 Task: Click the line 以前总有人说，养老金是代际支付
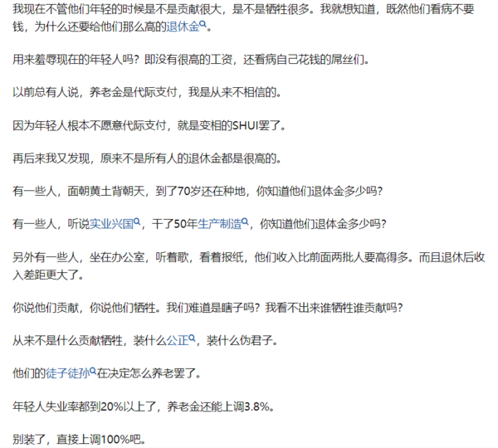[x=147, y=92]
